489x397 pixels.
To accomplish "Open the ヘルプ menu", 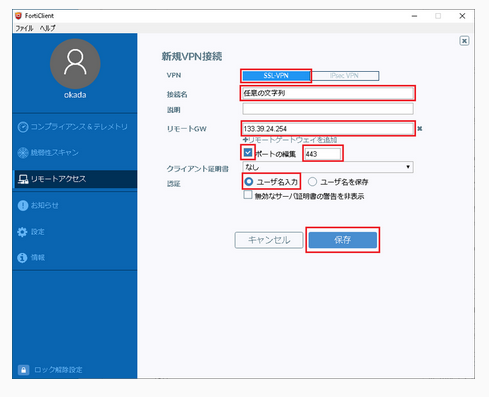I will [x=48, y=28].
